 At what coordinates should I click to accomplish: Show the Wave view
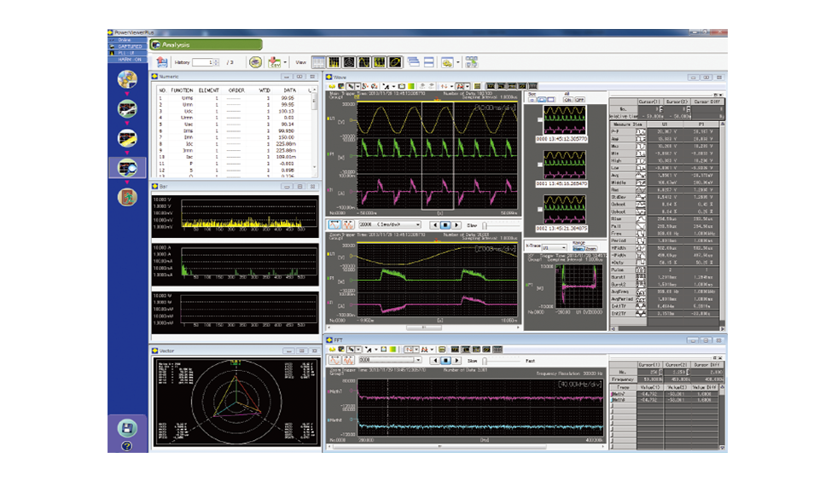[x=364, y=62]
